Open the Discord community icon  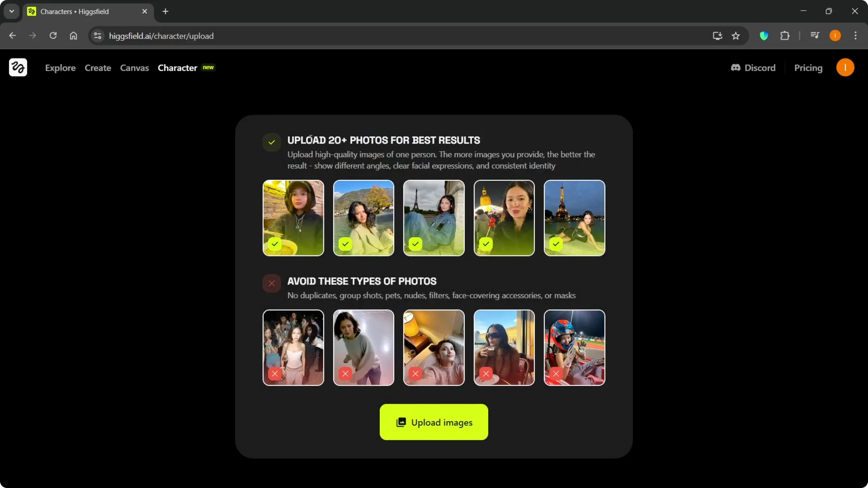coord(736,67)
